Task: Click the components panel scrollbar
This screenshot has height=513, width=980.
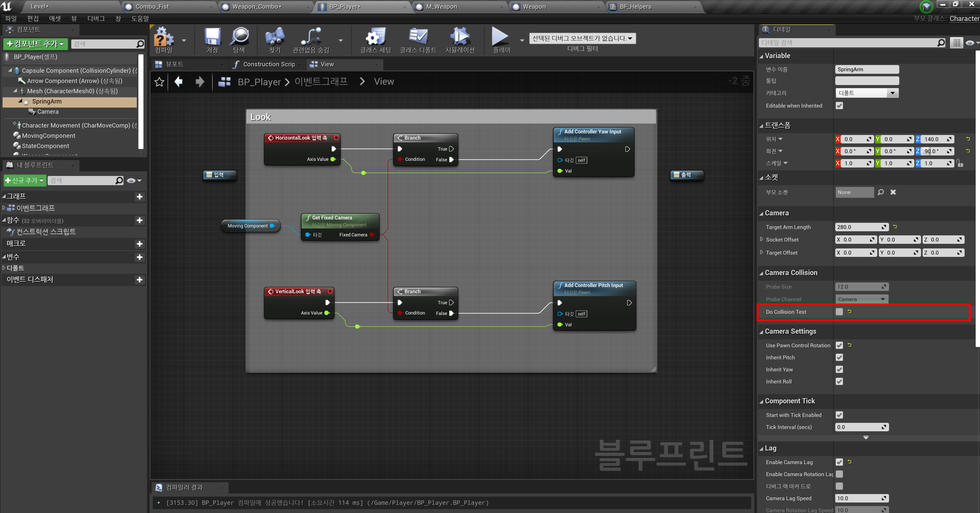Action: pos(141,101)
